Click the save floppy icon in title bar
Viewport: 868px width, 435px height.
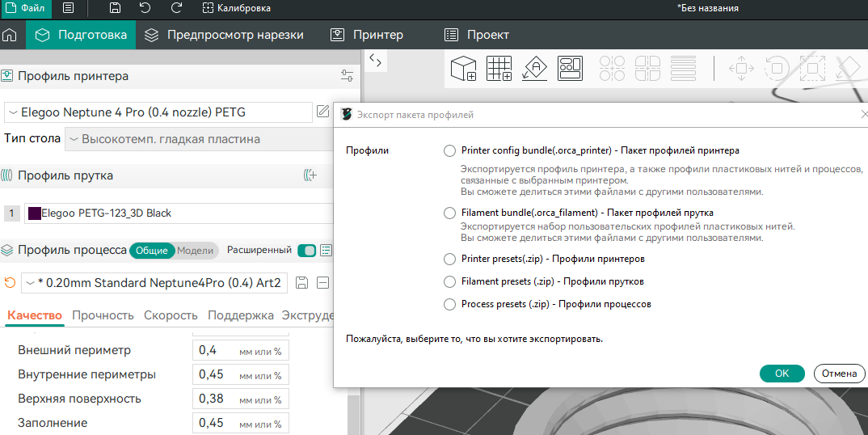(x=115, y=8)
